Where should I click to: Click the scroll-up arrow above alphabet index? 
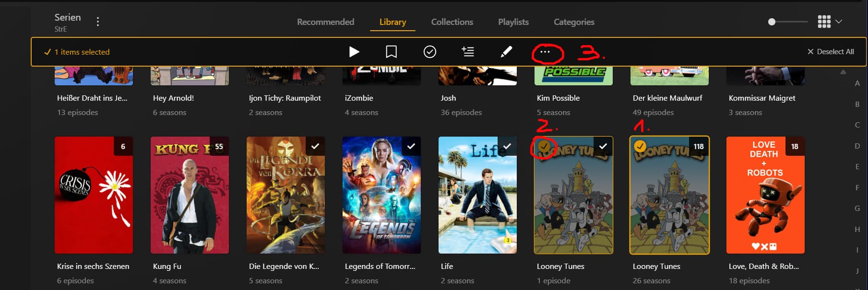click(x=843, y=72)
